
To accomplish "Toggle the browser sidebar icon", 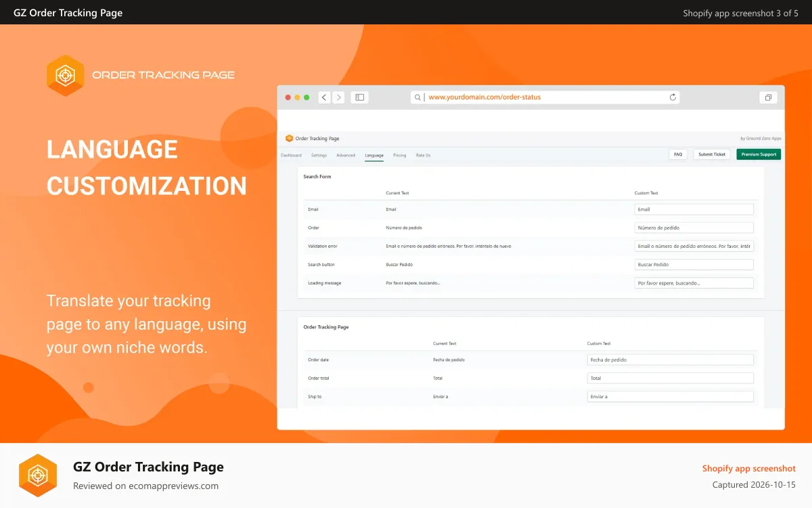I will tap(360, 98).
